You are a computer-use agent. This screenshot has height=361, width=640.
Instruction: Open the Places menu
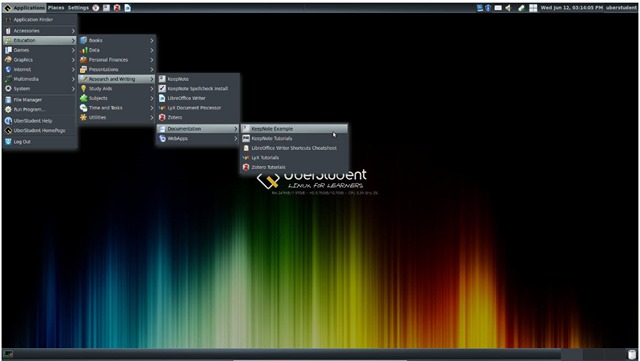click(x=56, y=8)
